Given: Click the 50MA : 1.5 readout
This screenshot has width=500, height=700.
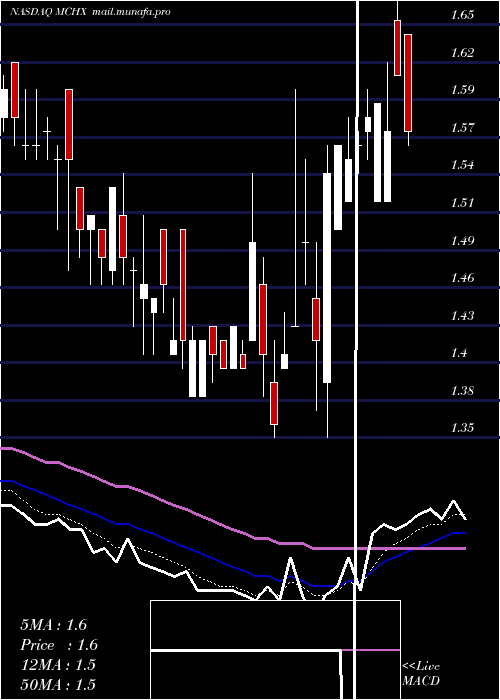Looking at the screenshot, I should [58, 684].
